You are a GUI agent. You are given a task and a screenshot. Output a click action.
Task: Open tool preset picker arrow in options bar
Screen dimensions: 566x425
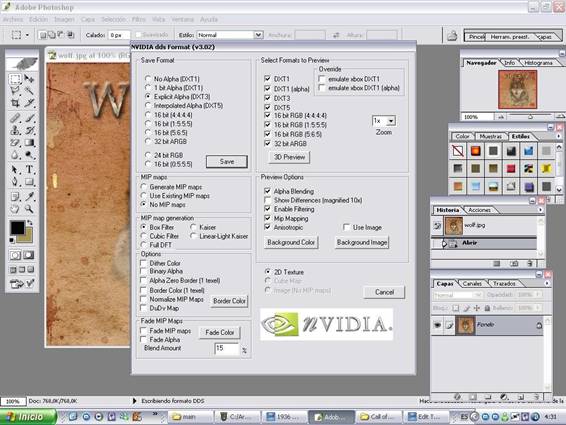[x=27, y=35]
